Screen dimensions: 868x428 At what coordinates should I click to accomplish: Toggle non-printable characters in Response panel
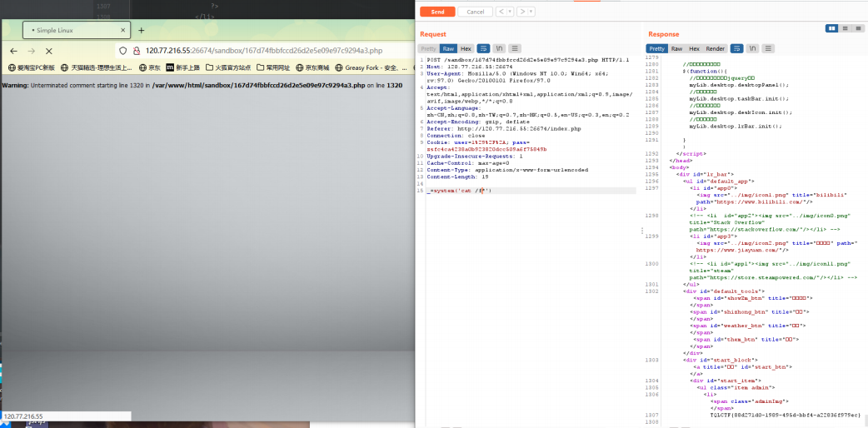[x=753, y=49]
